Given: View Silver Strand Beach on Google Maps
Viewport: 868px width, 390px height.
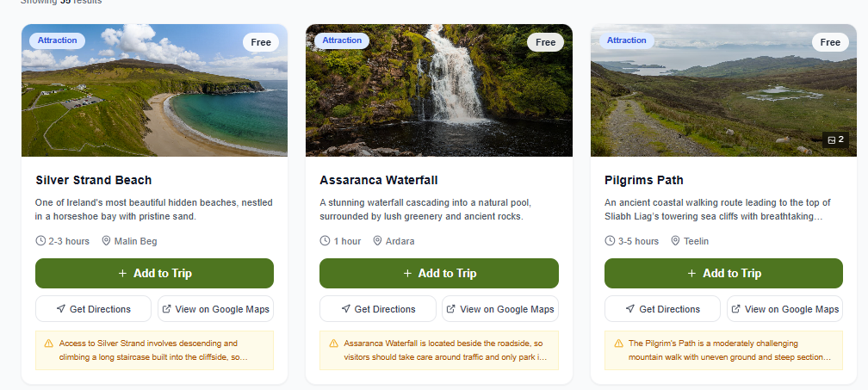Looking at the screenshot, I should coord(215,309).
